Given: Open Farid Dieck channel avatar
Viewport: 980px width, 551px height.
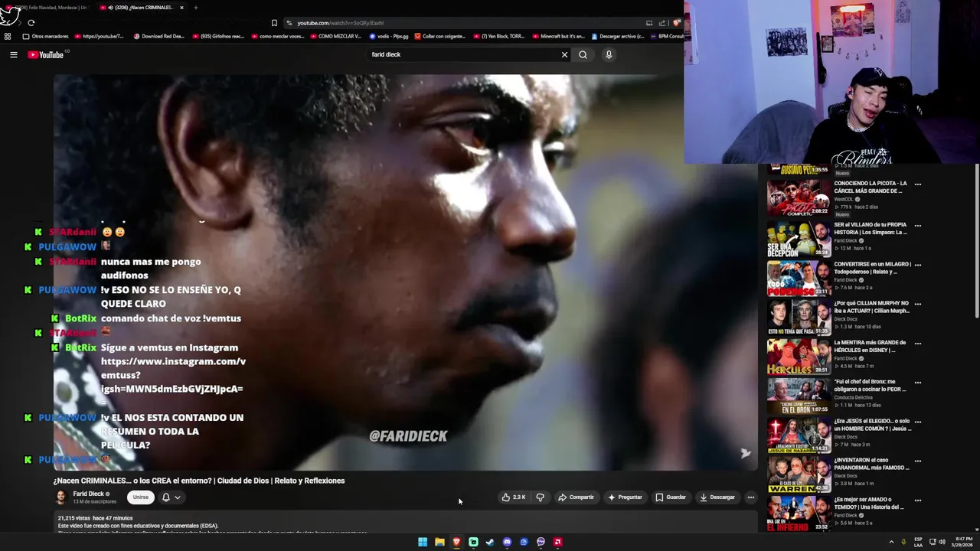Looking at the screenshot, I should pyautogui.click(x=60, y=497).
